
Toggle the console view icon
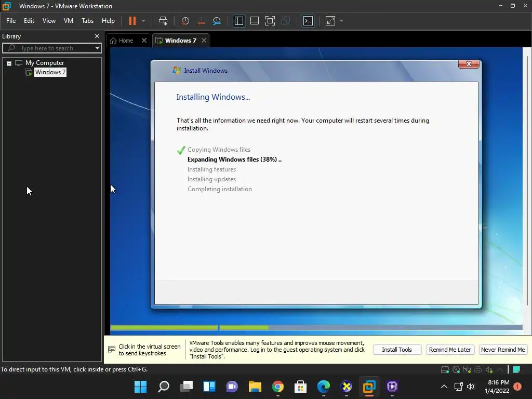[x=308, y=21]
